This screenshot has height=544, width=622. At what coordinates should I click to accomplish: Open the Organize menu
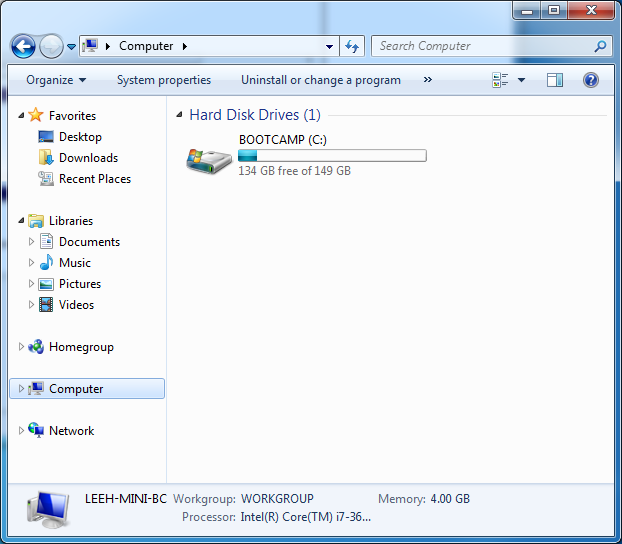(56, 80)
